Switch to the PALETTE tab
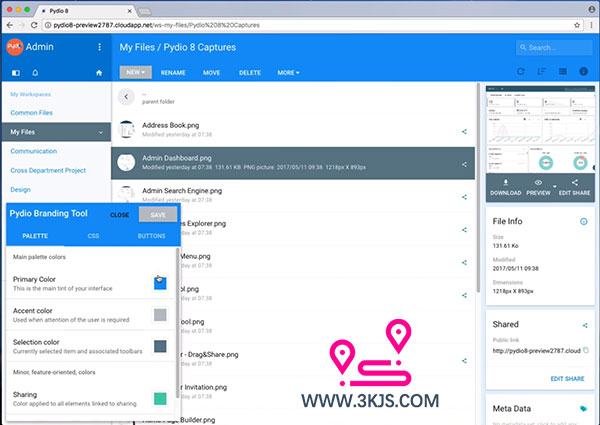Viewport: 600px width, 425px height. tap(35, 236)
